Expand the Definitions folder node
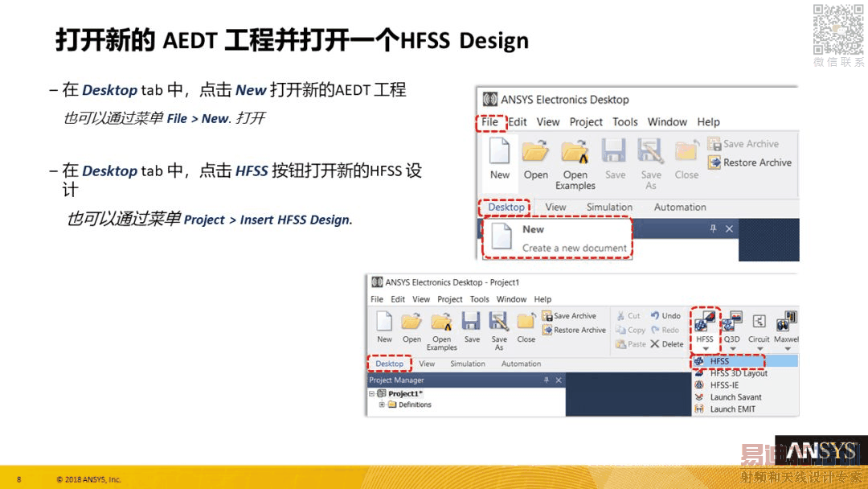Viewport: 868px width, 489px height. click(382, 405)
